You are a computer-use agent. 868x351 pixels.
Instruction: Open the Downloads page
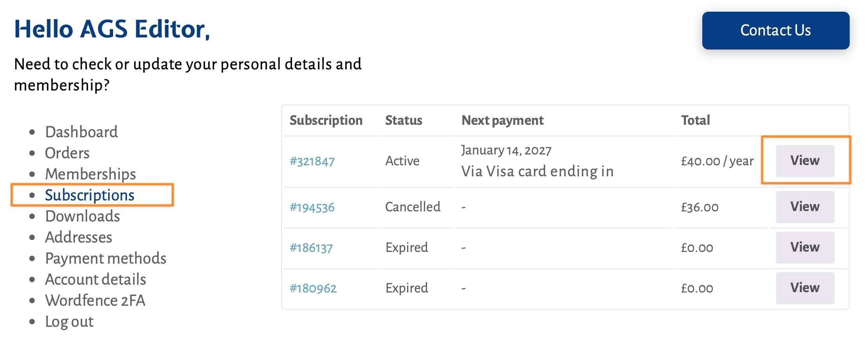[x=82, y=216]
